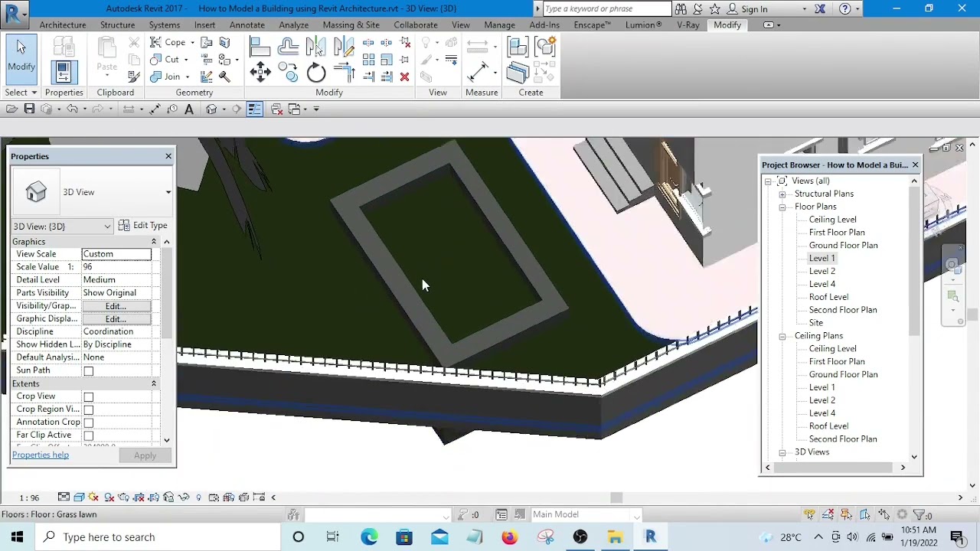The image size is (980, 551).
Task: Open the Massing & Site ribbon tab
Action: [x=351, y=25]
